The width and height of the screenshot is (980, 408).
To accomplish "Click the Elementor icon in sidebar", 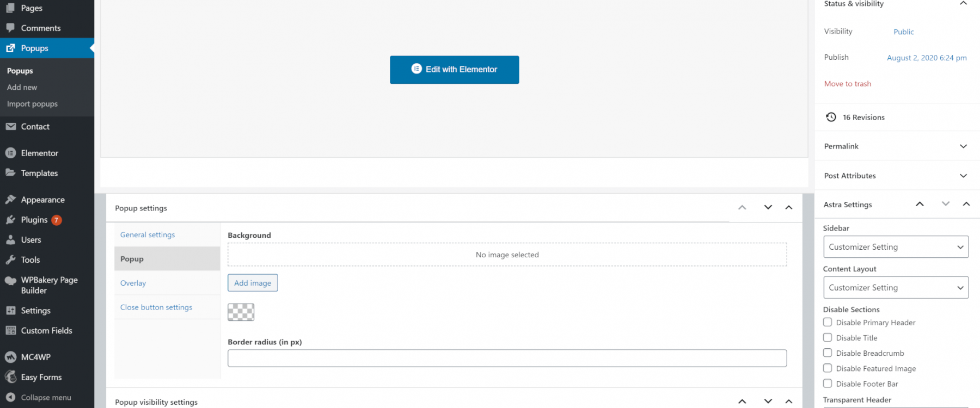I will [10, 153].
